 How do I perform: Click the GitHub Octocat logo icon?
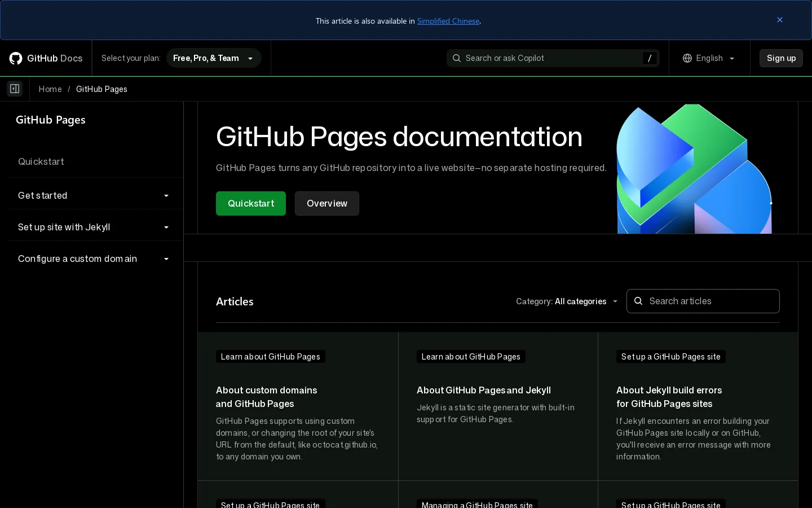(16, 58)
